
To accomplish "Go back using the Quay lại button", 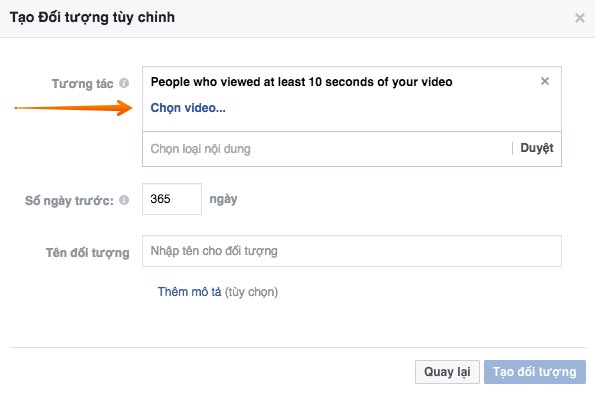I will tap(447, 372).
